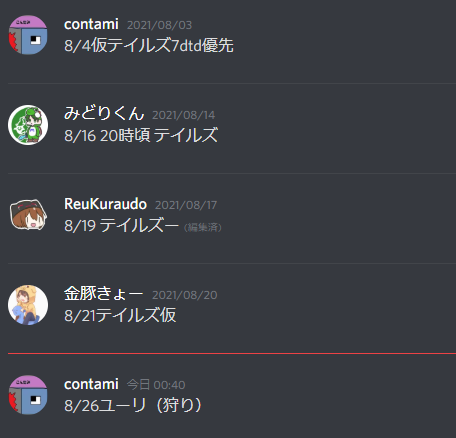Image resolution: width=456 pixels, height=438 pixels.
Task: Click contami's avatar on today's message
Action: tap(28, 395)
